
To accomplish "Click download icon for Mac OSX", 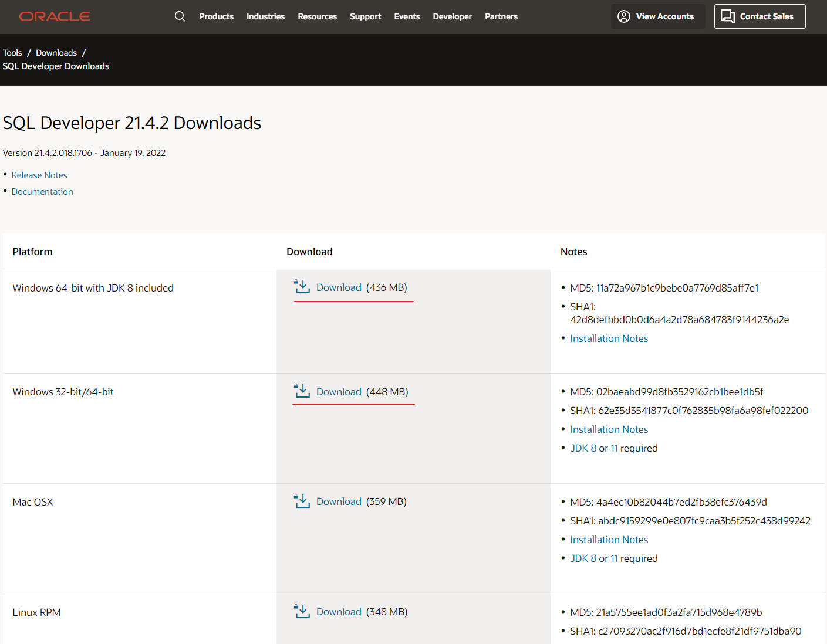I will (x=302, y=501).
